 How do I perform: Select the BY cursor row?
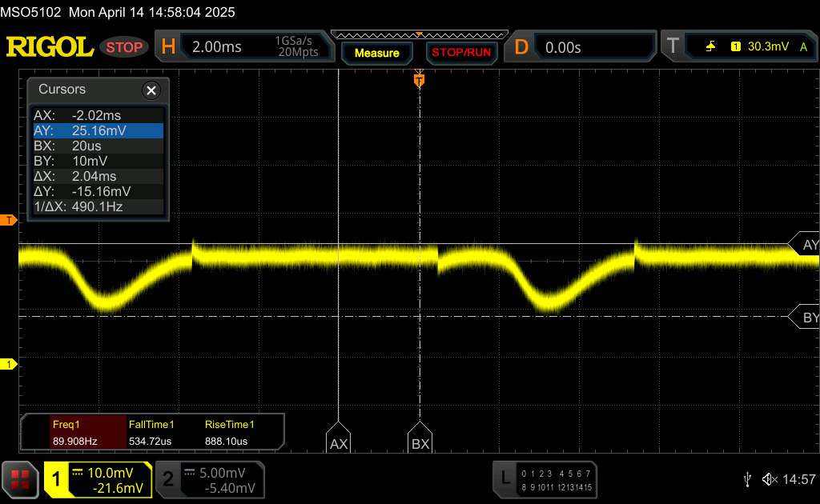pos(97,162)
